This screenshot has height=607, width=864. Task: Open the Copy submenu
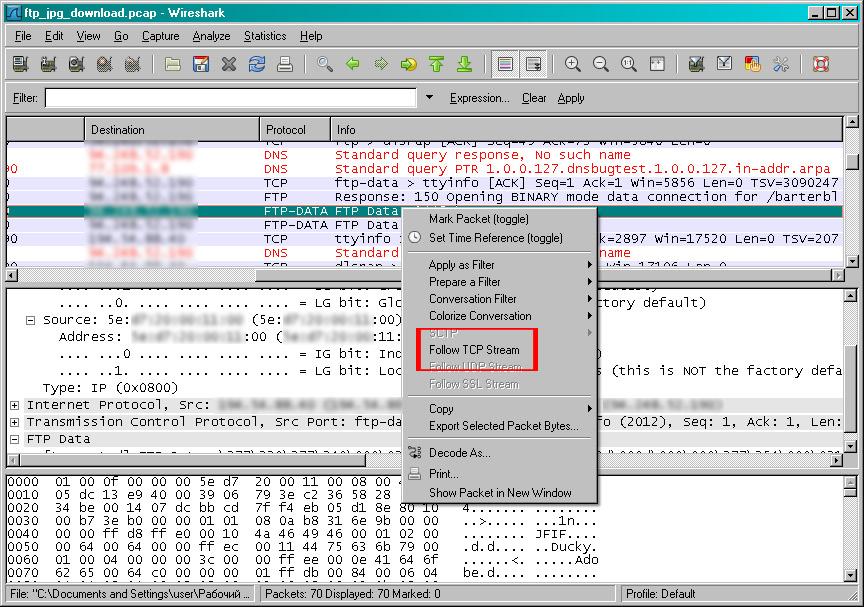pyautogui.click(x=500, y=409)
